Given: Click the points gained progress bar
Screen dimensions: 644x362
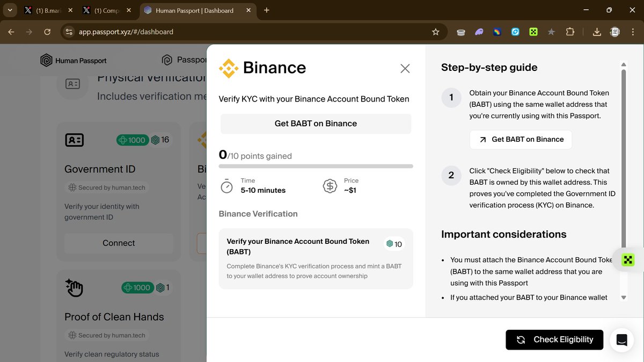Looking at the screenshot, I should point(316,166).
